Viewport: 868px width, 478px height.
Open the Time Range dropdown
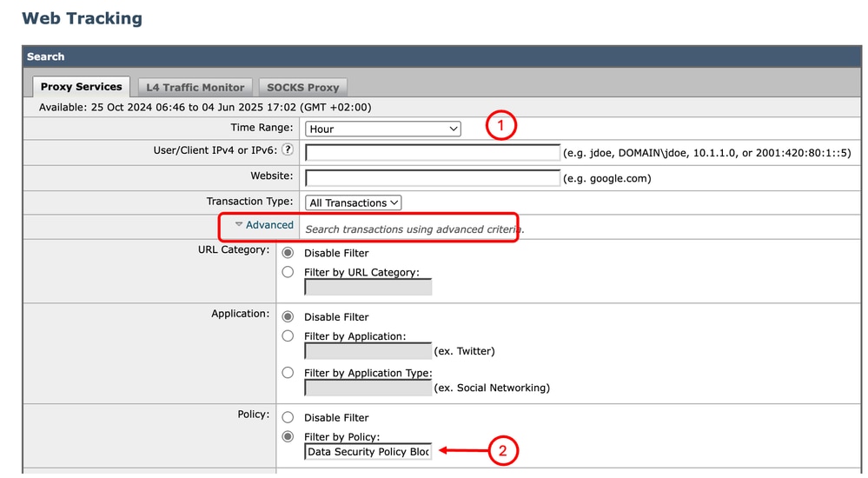point(382,129)
